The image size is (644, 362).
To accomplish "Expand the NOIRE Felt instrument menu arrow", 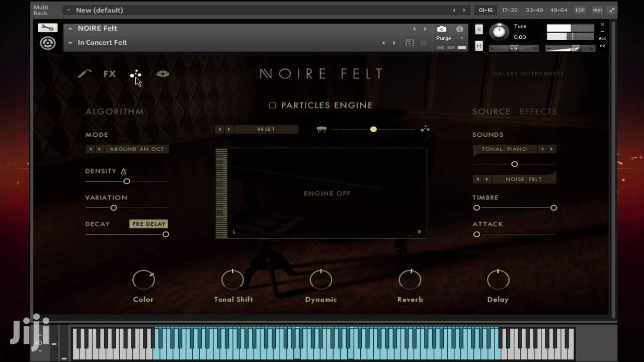I will point(70,29).
